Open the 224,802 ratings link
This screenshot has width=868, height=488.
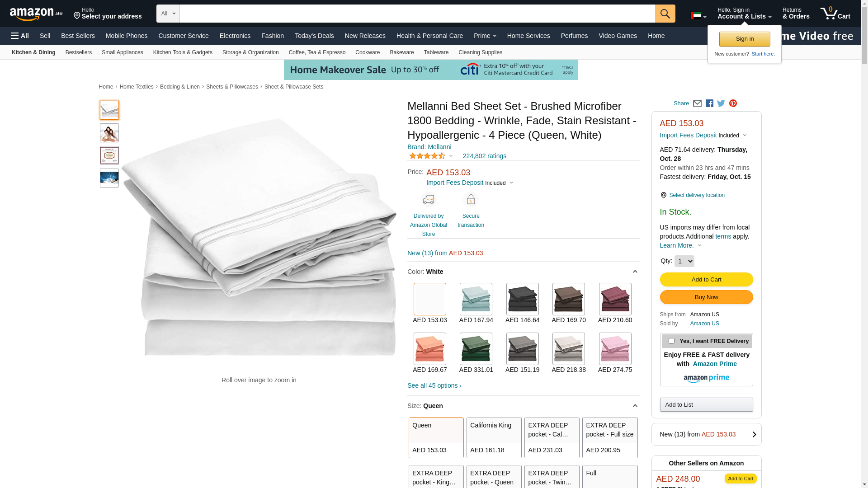click(x=484, y=156)
